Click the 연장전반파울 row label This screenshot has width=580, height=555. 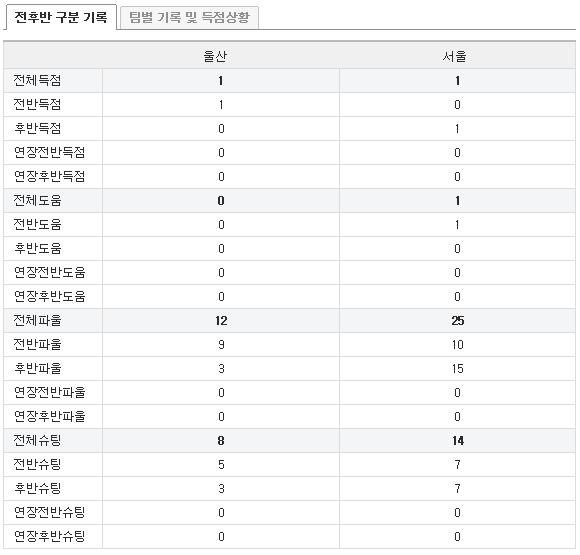[x=50, y=393]
